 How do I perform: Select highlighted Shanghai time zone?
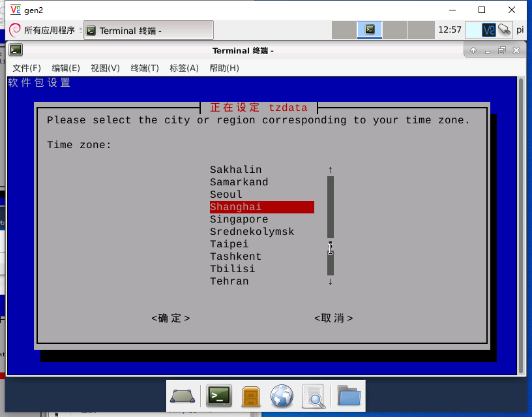pos(262,207)
